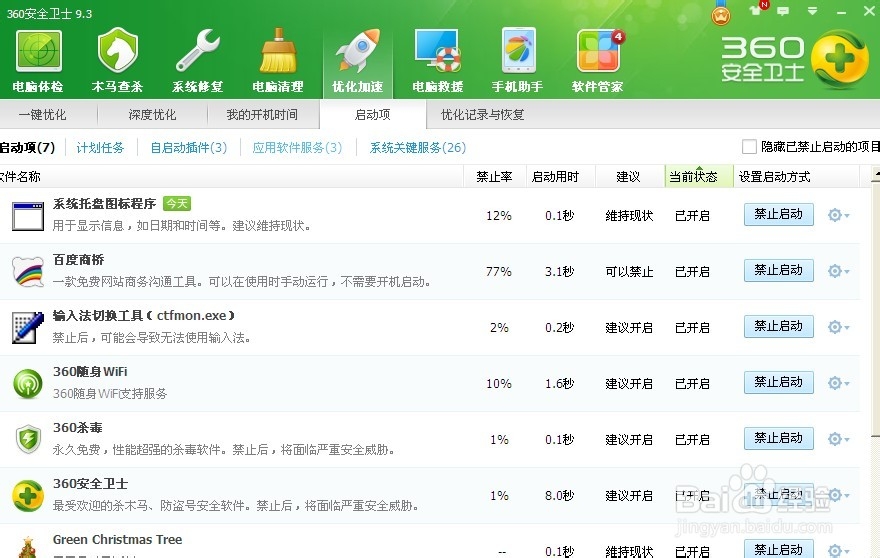Expand gear options for Green Christmas Tree
Image resolution: width=880 pixels, height=558 pixels.
838,550
